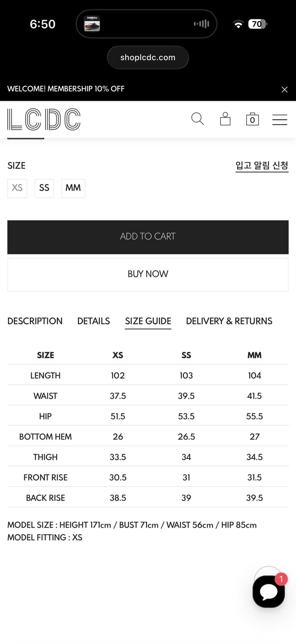Click the 입고 알림 신청 restock link

click(x=262, y=166)
